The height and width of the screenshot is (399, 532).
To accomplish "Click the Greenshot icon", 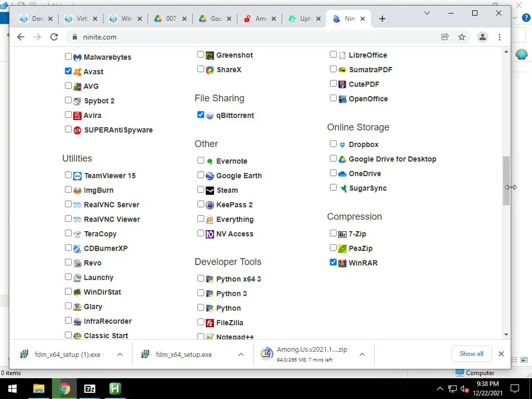I will point(210,55).
